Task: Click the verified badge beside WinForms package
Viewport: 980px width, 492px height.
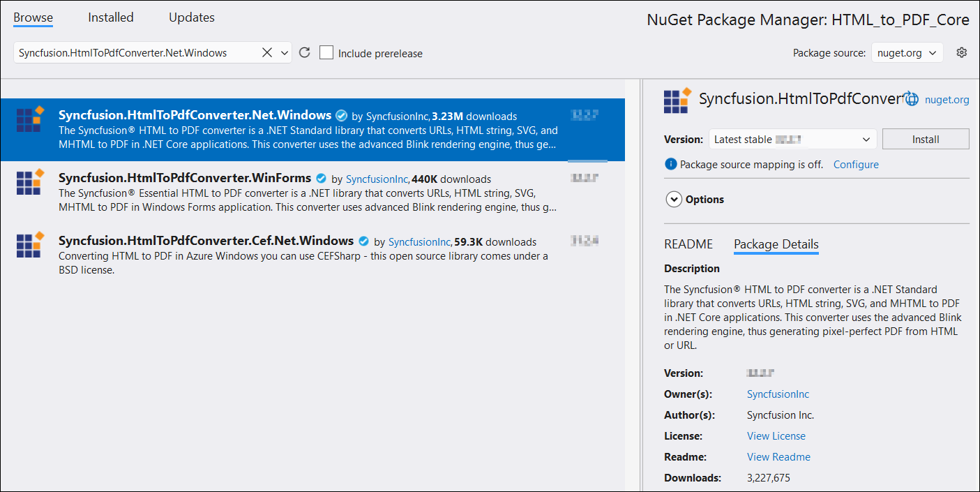Action: click(321, 179)
